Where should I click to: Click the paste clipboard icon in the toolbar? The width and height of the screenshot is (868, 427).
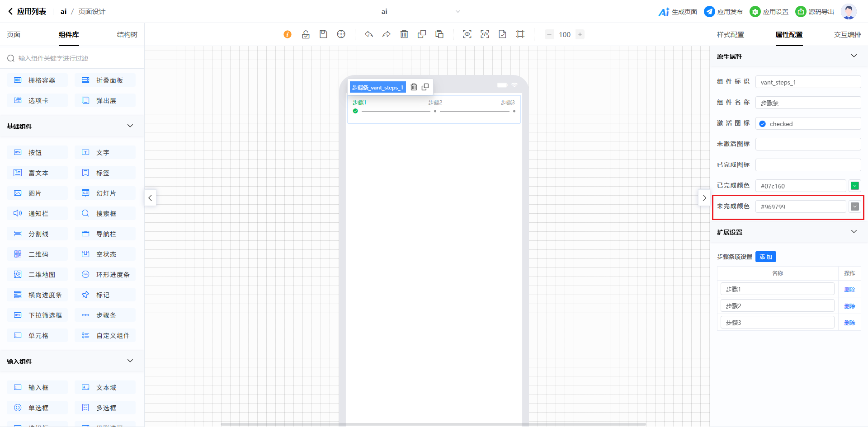439,34
